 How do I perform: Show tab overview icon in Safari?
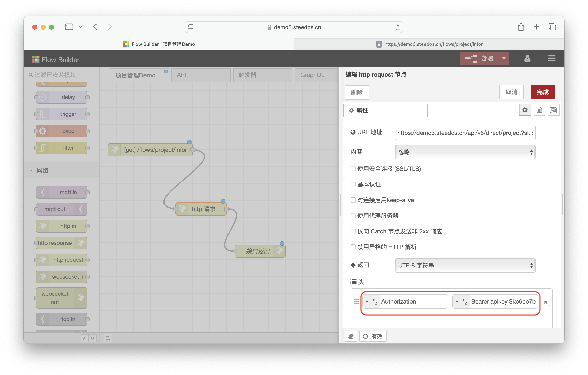click(x=552, y=27)
